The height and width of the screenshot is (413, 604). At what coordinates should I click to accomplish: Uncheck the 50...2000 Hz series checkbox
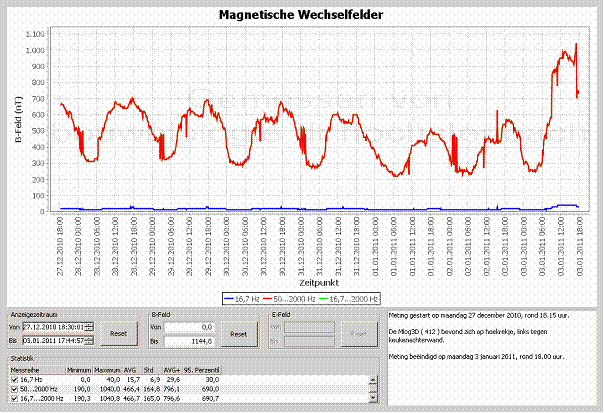coord(14,388)
